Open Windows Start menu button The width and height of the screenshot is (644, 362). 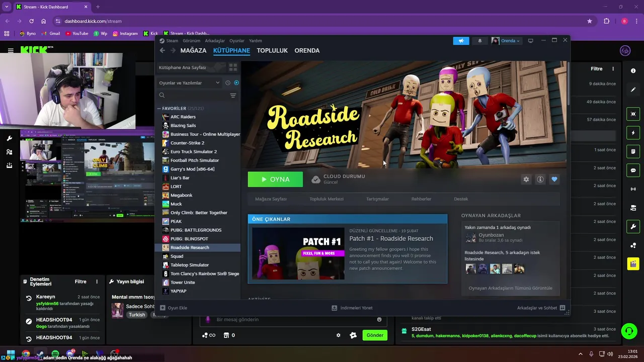click(x=11, y=354)
